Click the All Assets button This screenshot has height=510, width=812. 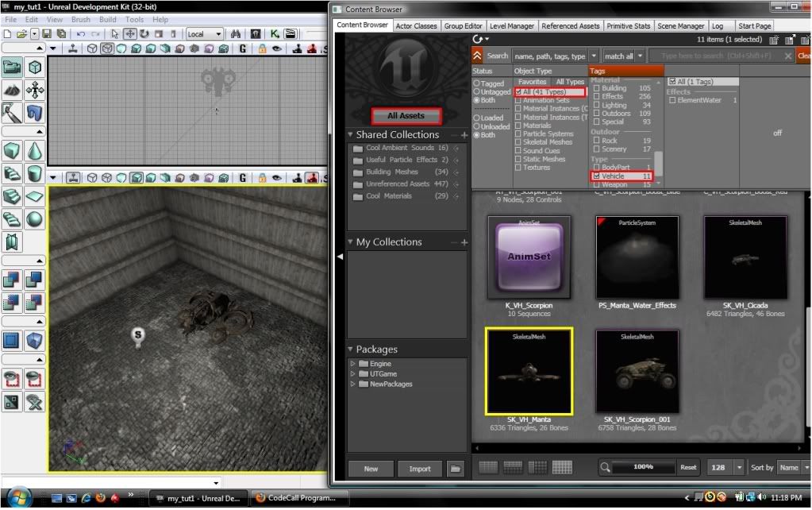(x=406, y=115)
